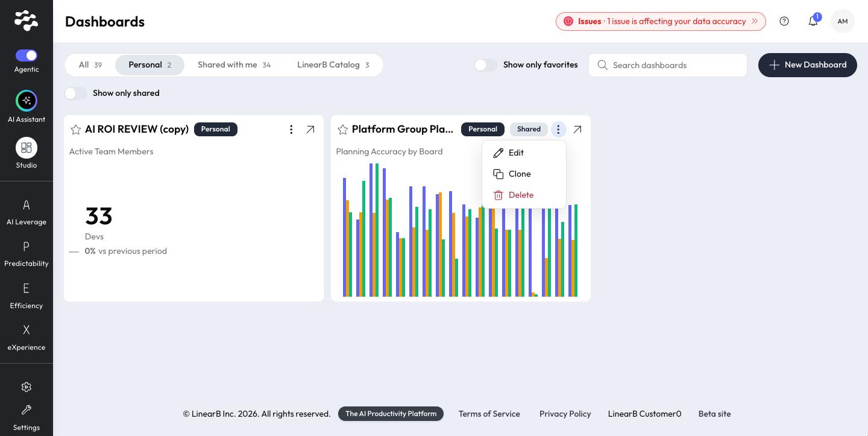Go to AI Leverage section
The width and height of the screenshot is (868, 436).
pos(27,212)
